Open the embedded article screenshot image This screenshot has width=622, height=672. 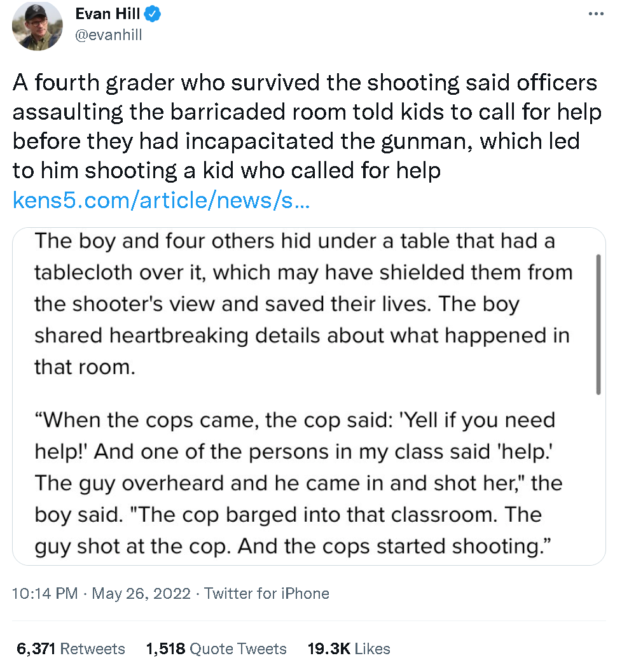coord(309,396)
